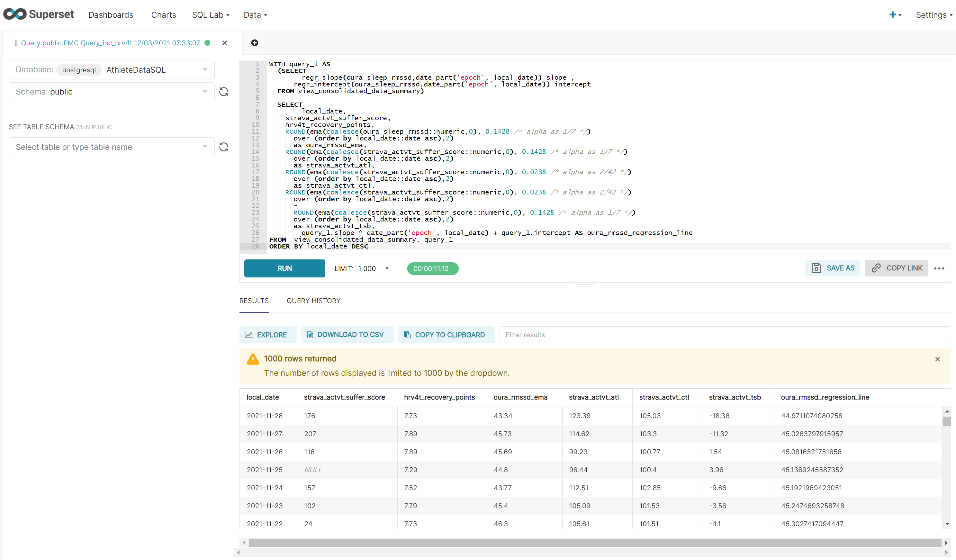This screenshot has width=956, height=560.
Task: Dismiss the 1000 rows returned warning
Action: pos(937,359)
